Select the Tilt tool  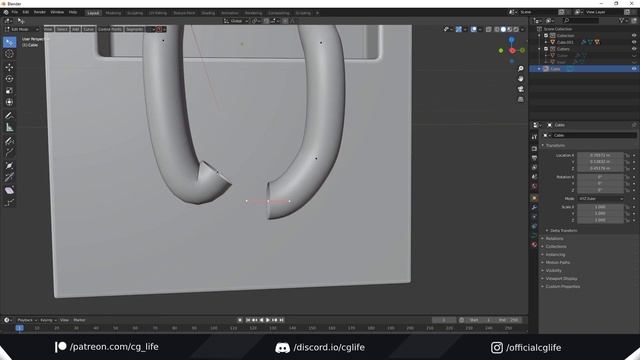pyautogui.click(x=9, y=178)
